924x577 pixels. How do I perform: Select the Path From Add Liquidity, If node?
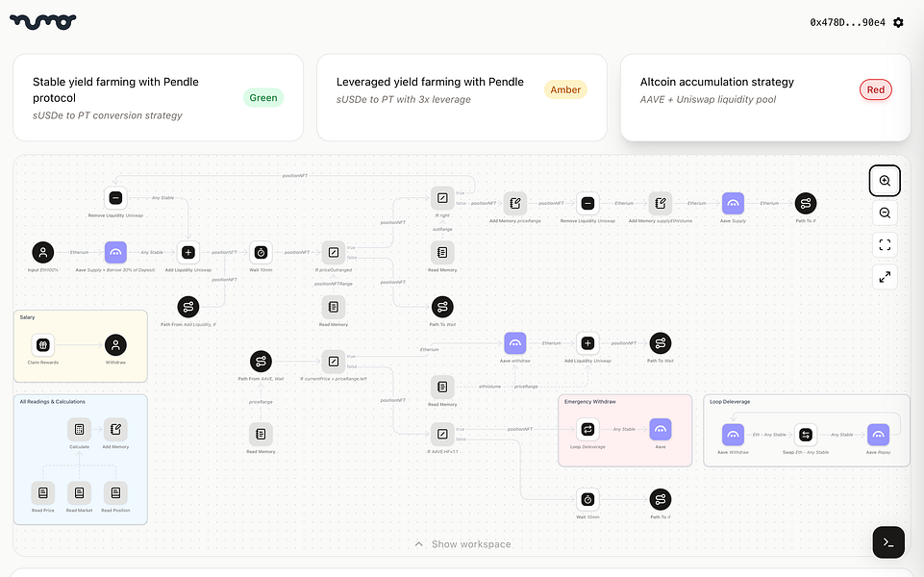pyautogui.click(x=188, y=307)
